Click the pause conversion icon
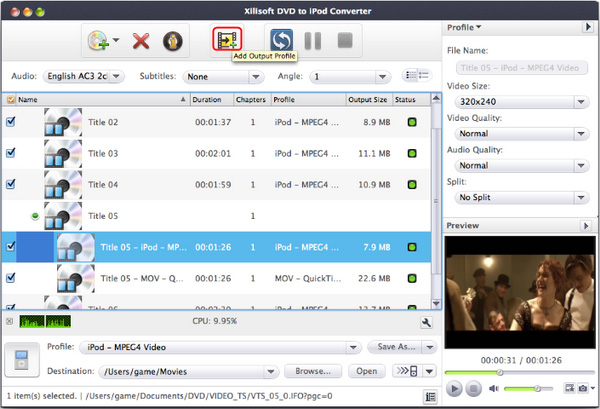Viewport: 600px width, 409px height. point(313,41)
